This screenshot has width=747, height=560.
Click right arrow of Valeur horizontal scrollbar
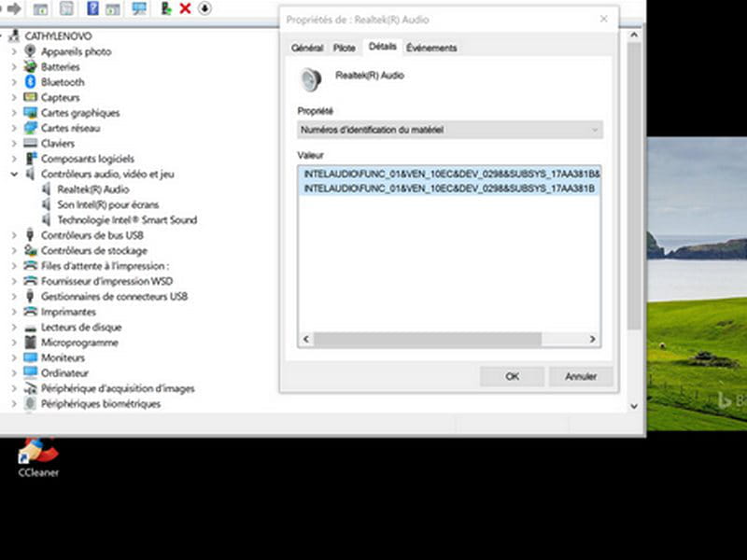click(592, 339)
